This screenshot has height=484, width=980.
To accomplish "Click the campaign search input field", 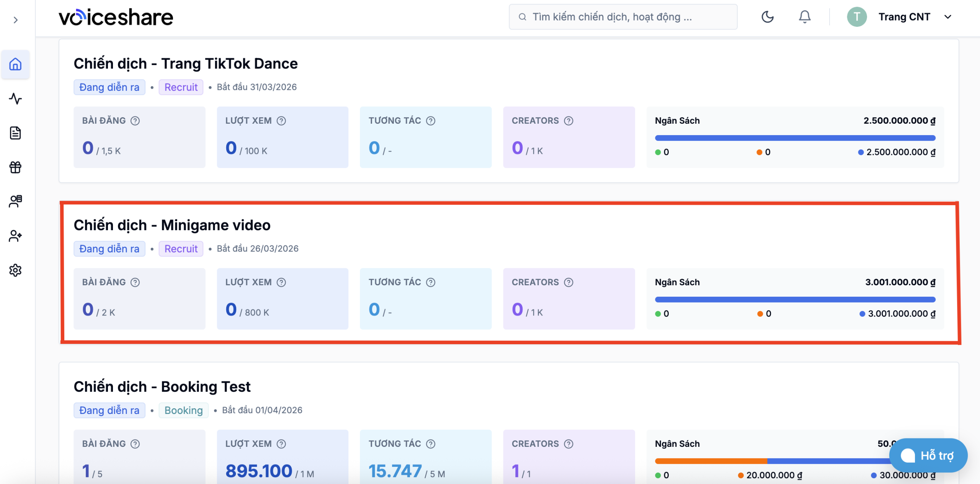I will 623,17.
